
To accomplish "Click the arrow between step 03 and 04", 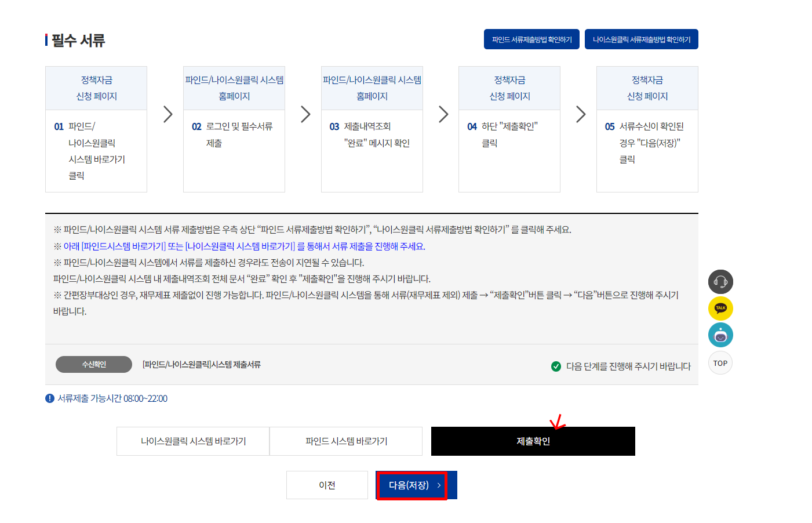I will 443,114.
